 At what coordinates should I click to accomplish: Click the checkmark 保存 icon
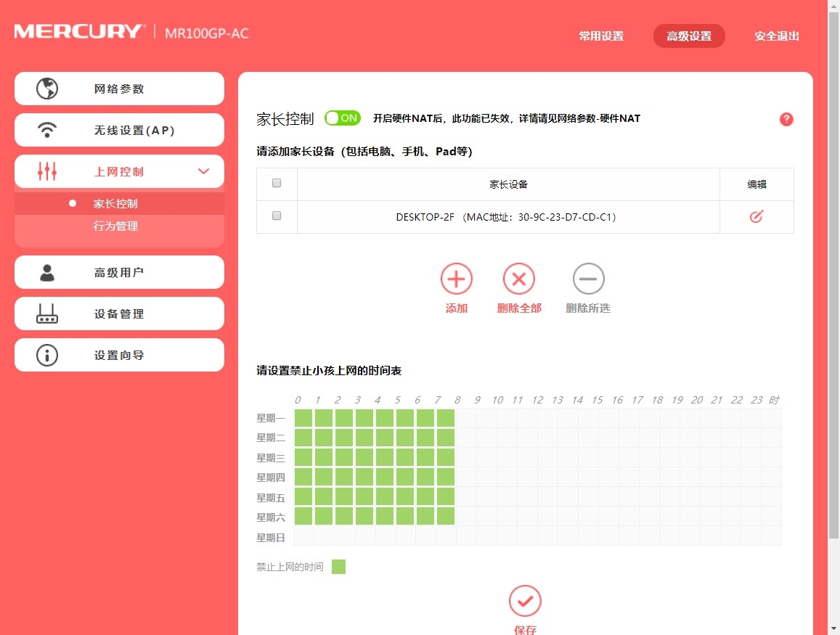pos(525,602)
